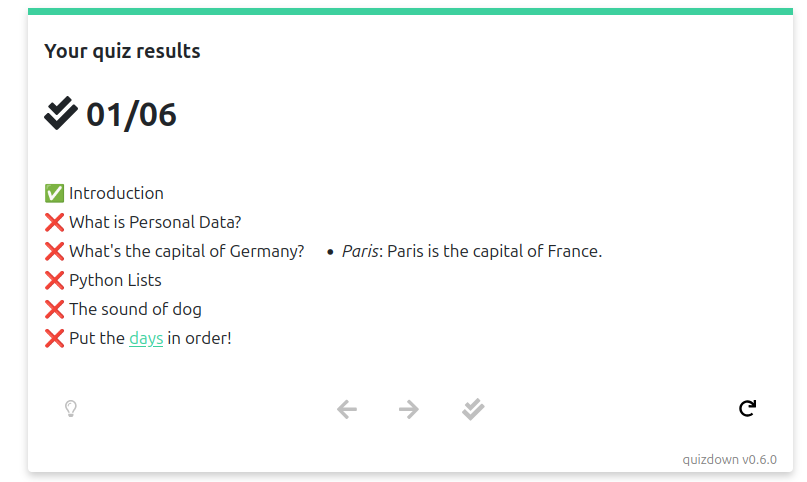This screenshot has width=807, height=482.
Task: Reset the quiz with reload icon
Action: tap(747, 408)
